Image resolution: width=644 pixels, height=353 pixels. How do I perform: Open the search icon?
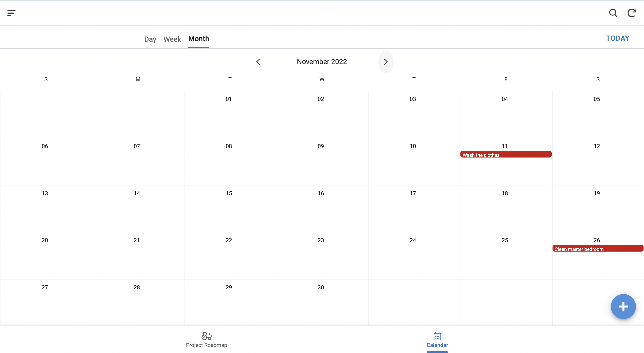coord(613,13)
